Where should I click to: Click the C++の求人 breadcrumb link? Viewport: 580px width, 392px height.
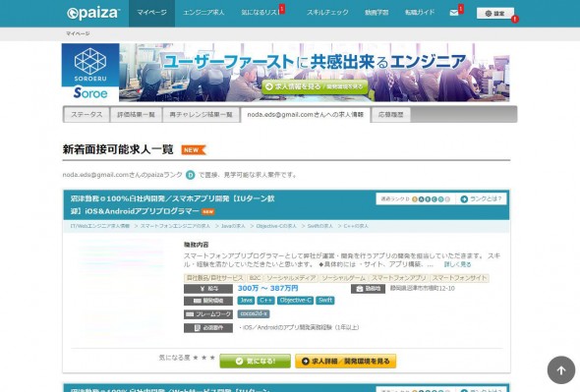pos(356,226)
